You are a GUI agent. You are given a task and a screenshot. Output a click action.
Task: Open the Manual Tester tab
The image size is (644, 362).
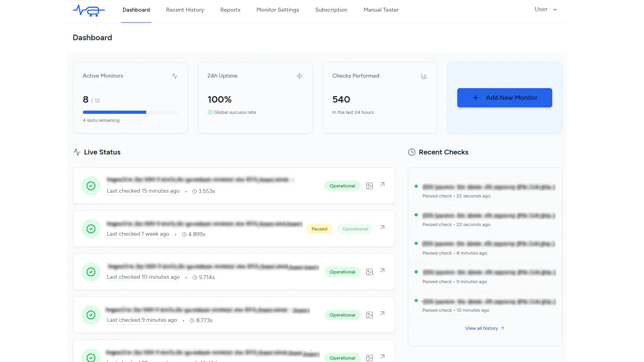(381, 10)
